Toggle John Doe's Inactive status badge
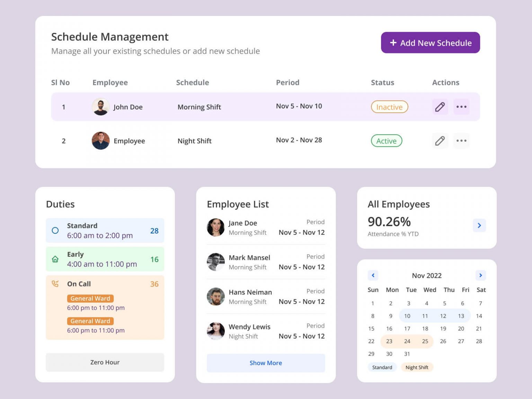This screenshot has width=532, height=399. [x=389, y=107]
